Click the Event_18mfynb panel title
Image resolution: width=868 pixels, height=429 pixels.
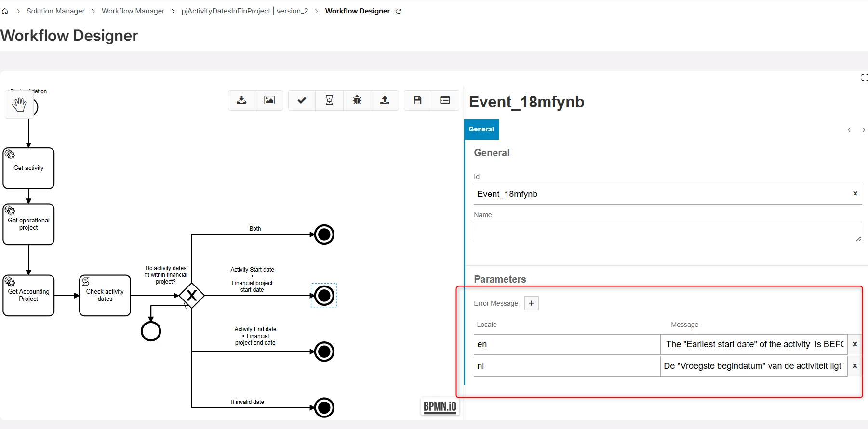tap(526, 102)
